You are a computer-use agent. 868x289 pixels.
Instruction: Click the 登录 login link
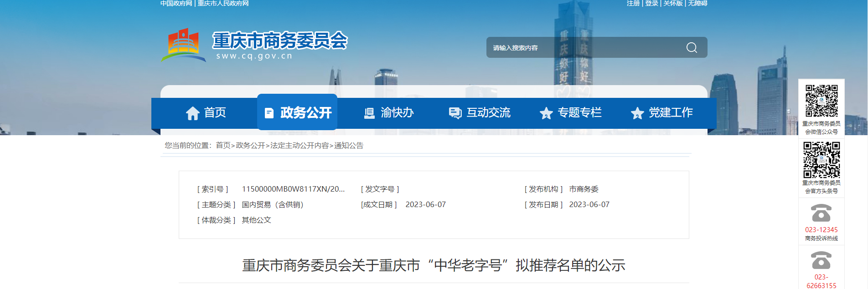point(651,4)
